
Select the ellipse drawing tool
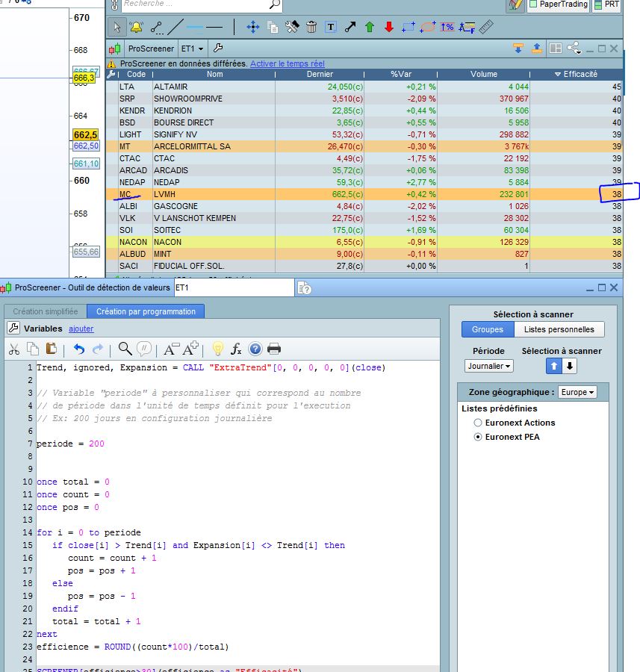point(428,28)
